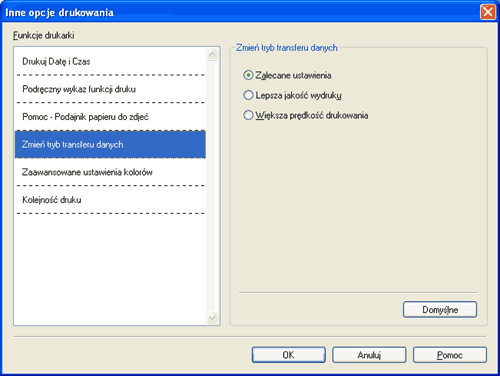This screenshot has width=500, height=376.
Task: Open Drukuj Datę i Czas item
Action: (110, 62)
